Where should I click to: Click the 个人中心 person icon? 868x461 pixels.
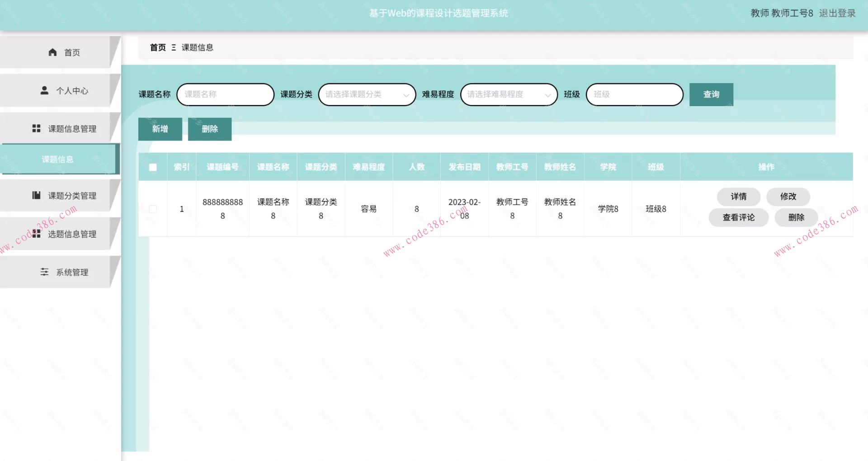44,90
